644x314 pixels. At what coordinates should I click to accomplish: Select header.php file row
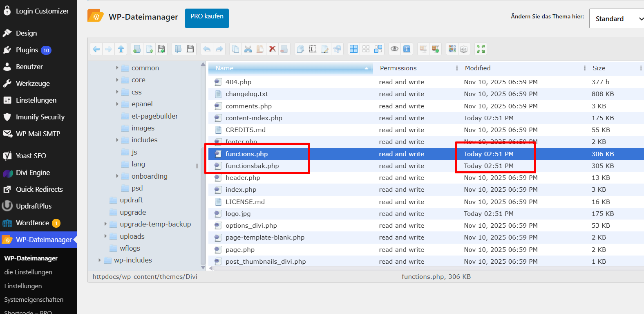coord(426,178)
